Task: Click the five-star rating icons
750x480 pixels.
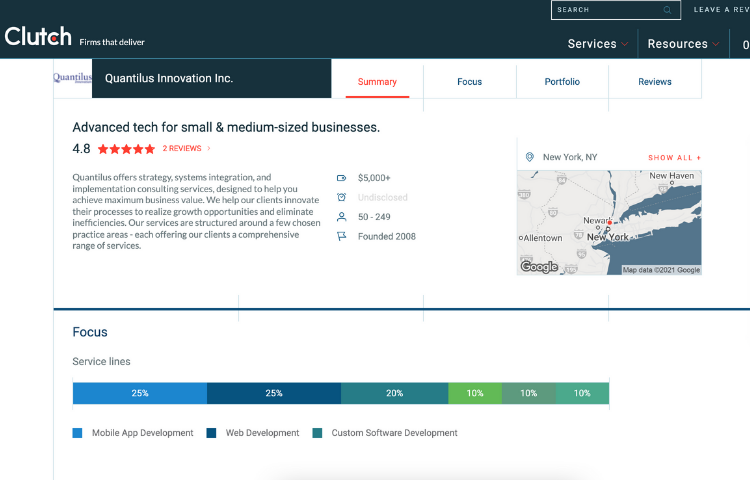Action: (x=126, y=149)
